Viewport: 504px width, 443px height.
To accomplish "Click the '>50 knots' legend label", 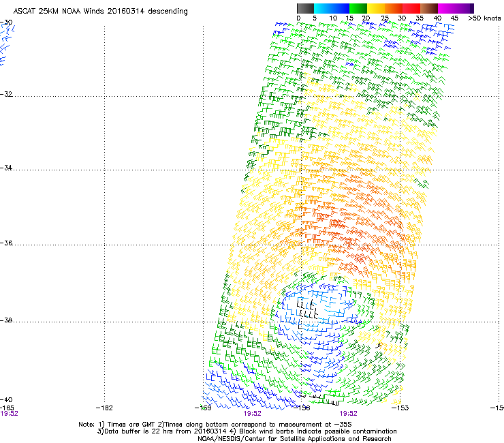I will click(x=484, y=18).
